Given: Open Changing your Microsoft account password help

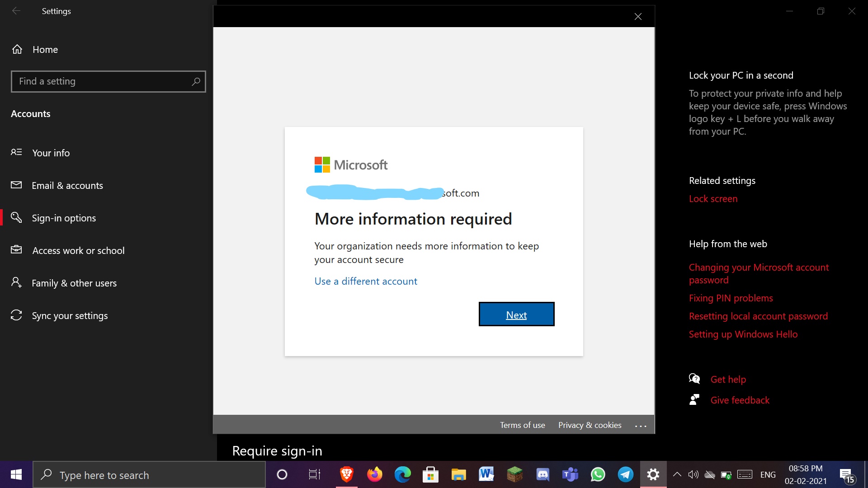Looking at the screenshot, I should tap(759, 273).
